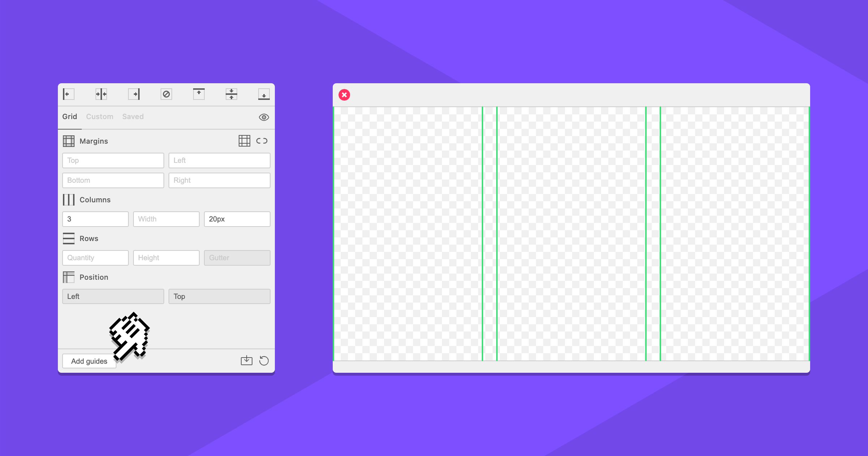Focus the Rows Quantity input
The height and width of the screenshot is (456, 868).
click(x=95, y=258)
